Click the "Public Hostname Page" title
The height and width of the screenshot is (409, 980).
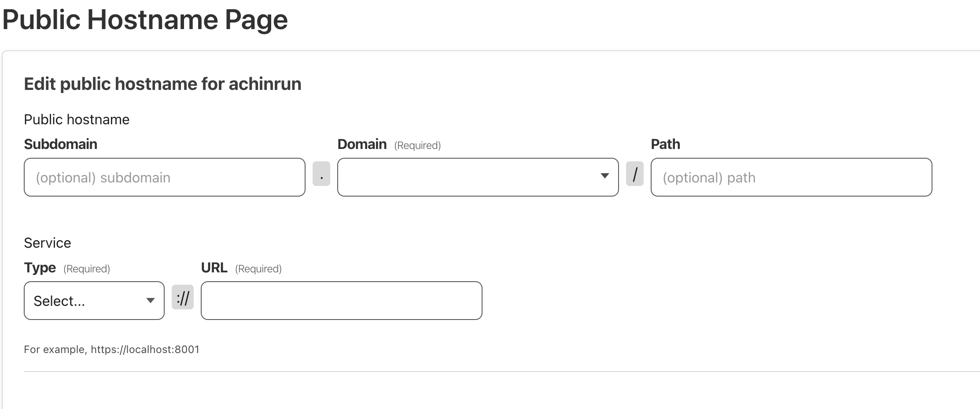tap(145, 19)
